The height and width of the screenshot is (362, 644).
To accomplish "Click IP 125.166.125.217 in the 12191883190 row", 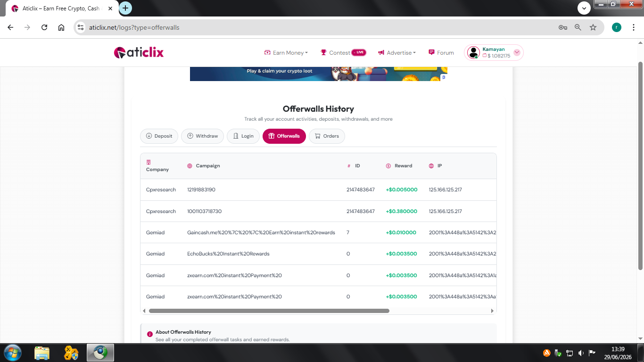I will coord(445,190).
